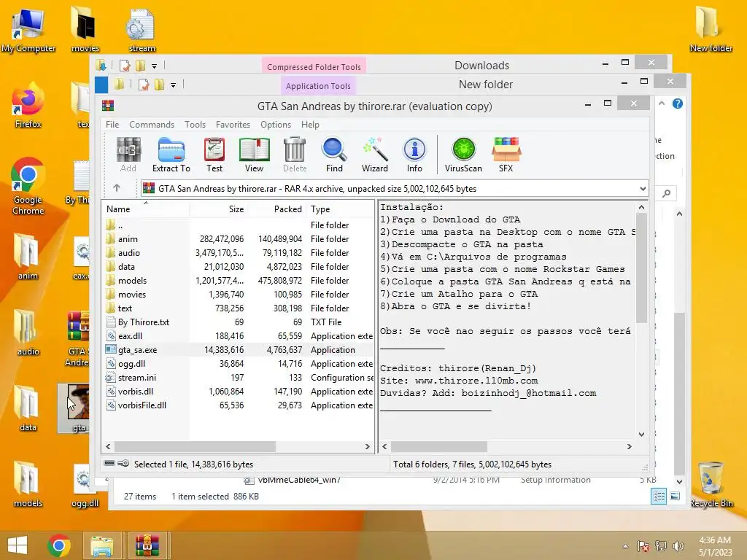Click the Add toolbar icon in WinRAR
Viewport: 747px width, 560px height.
pyautogui.click(x=128, y=155)
